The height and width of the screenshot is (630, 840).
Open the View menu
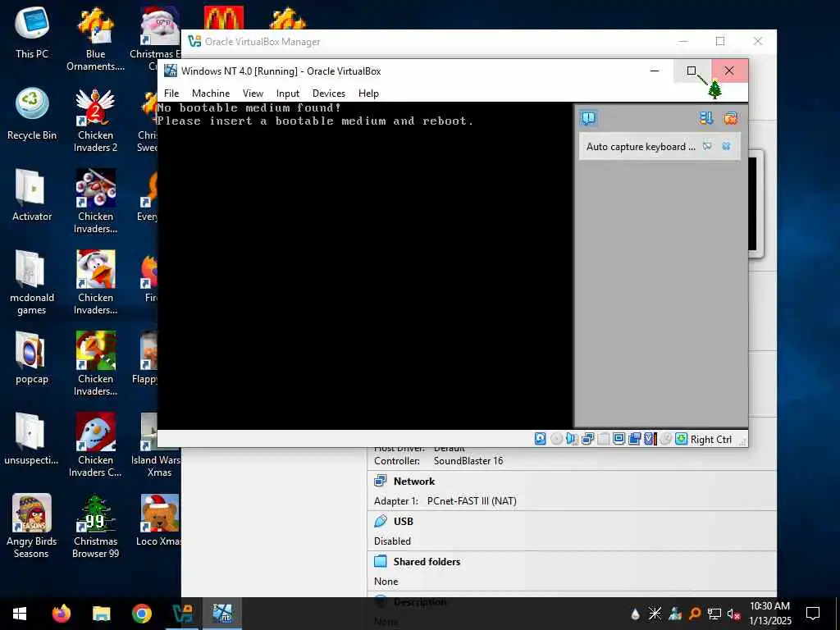[253, 94]
